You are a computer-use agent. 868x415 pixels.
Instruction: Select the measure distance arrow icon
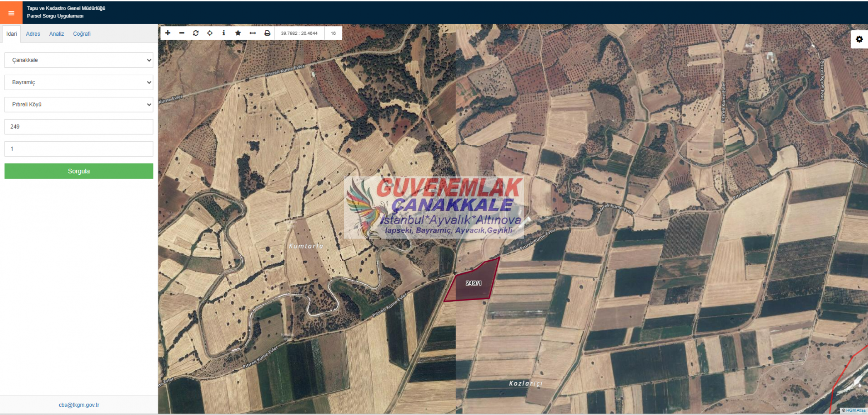point(253,33)
